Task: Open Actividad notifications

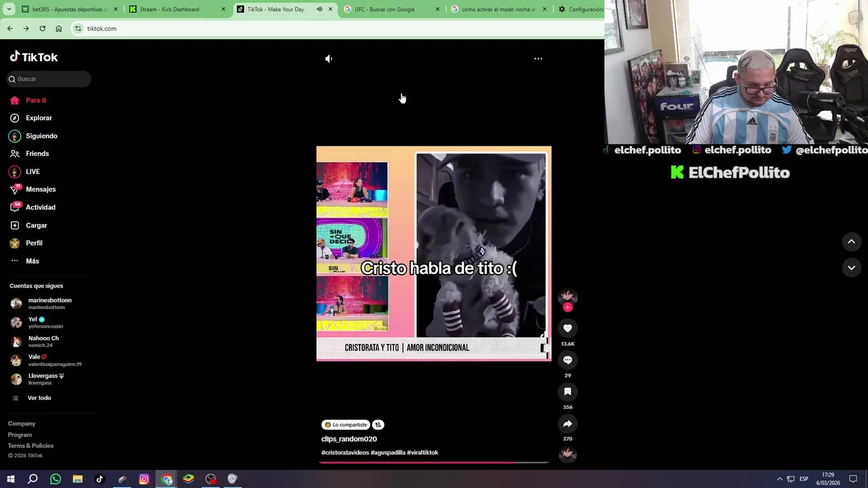Action: (x=41, y=207)
